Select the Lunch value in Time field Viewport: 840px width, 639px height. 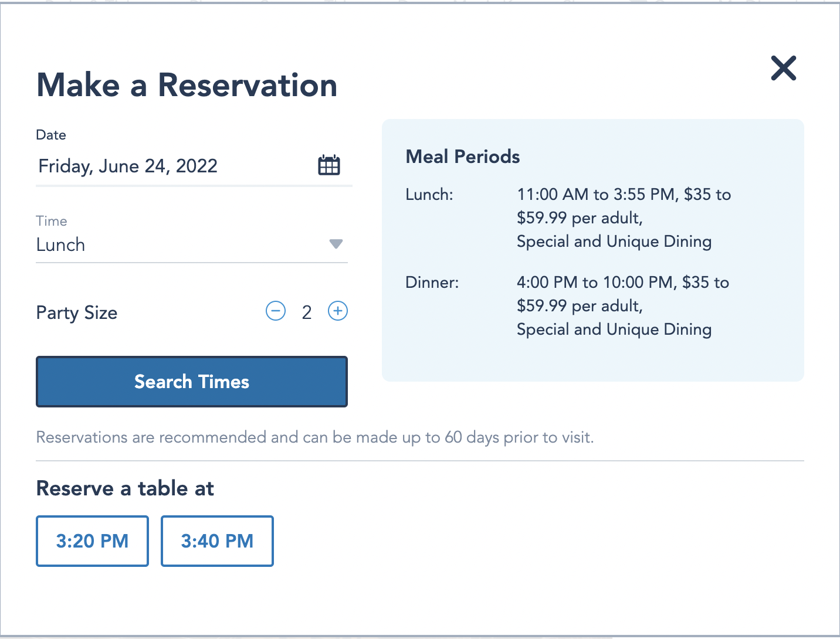tap(61, 244)
